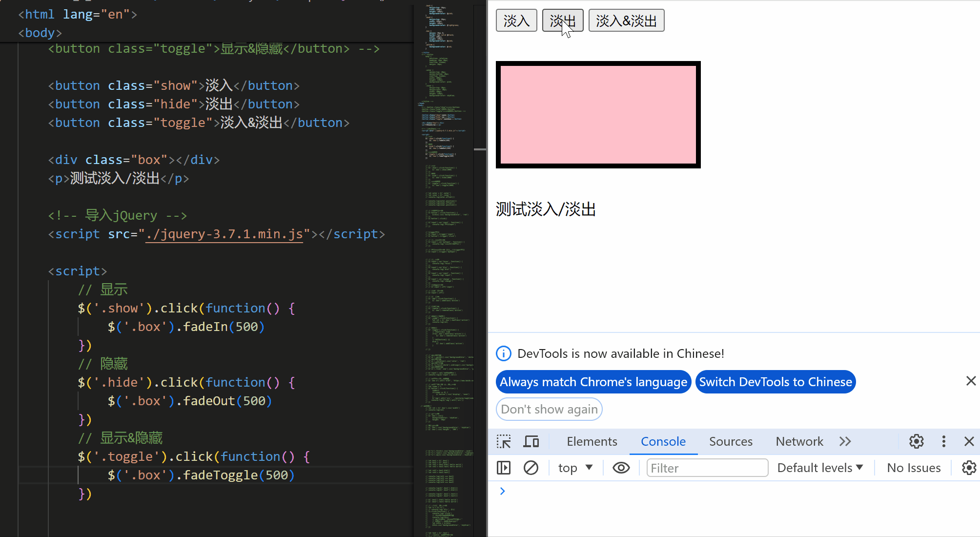Screen dimensions: 980x537
Task: Expand the Default levels dropdown
Action: click(820, 468)
